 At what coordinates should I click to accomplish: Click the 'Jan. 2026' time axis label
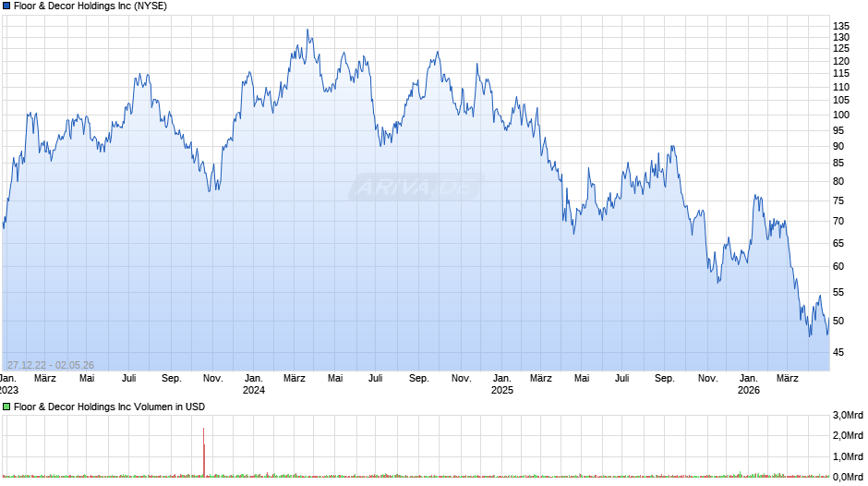click(x=749, y=384)
